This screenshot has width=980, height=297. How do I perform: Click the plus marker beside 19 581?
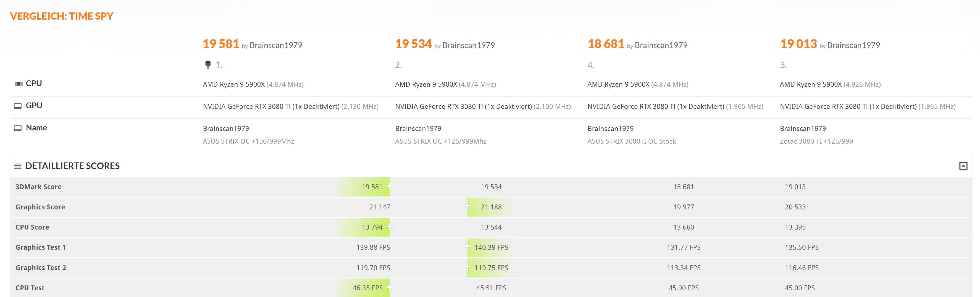click(390, 186)
